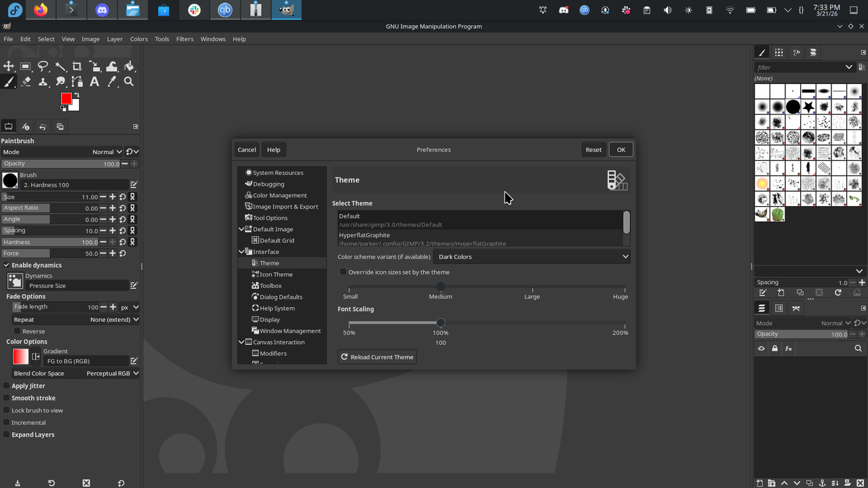Click the Opacity slider in Paintbrush options

[x=60, y=163]
